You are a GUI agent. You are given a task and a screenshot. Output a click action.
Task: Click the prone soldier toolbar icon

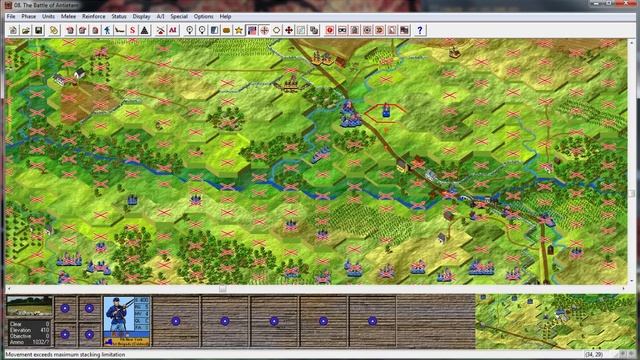click(120, 30)
